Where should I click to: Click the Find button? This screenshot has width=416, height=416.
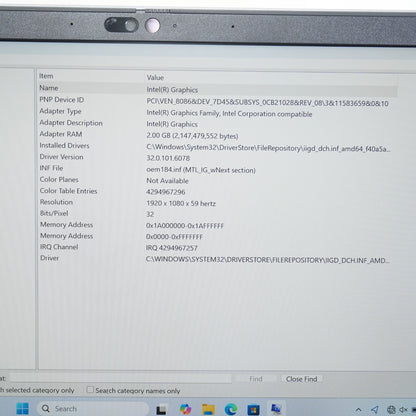click(x=256, y=379)
